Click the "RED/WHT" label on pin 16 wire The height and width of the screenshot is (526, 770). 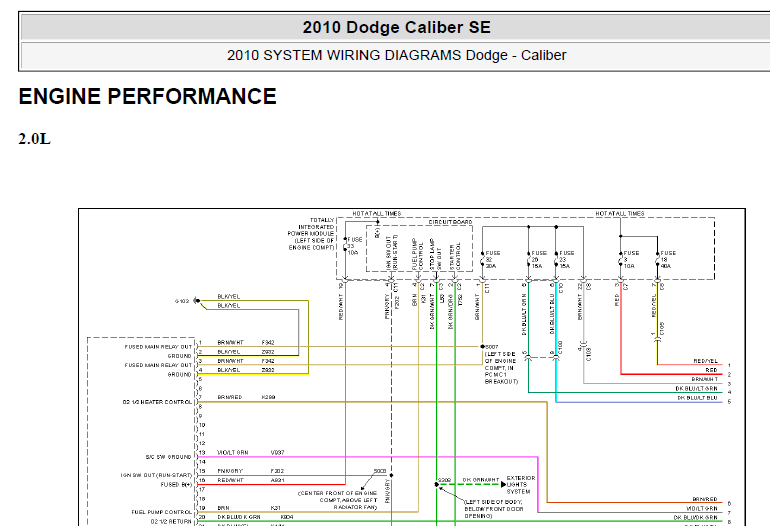pos(230,480)
